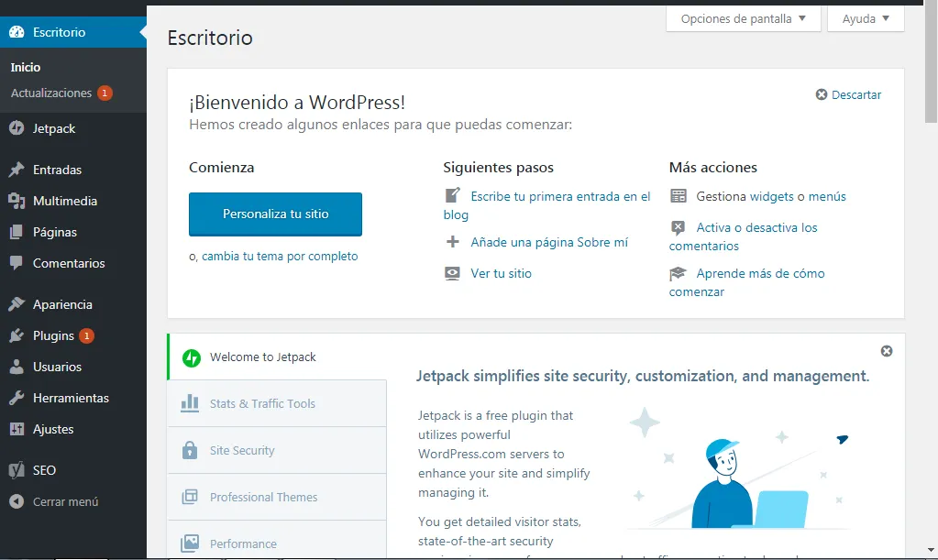Open the SEO menu item
This screenshot has height=560, width=938.
point(73,470)
